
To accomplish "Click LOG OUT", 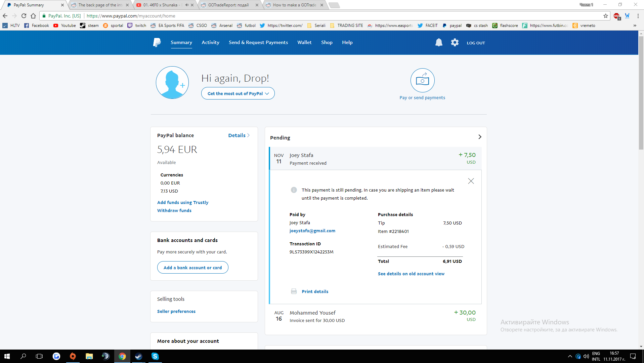I will point(476,43).
